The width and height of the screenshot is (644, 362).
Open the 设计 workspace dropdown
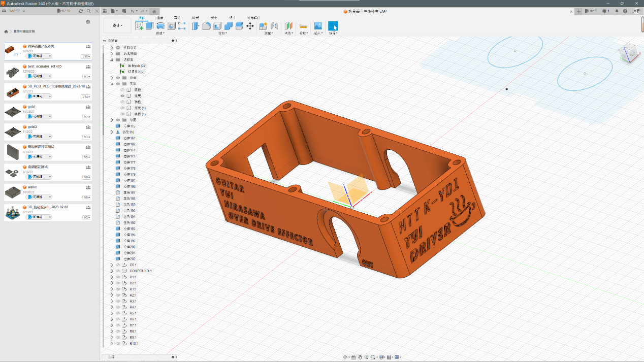coord(117,25)
